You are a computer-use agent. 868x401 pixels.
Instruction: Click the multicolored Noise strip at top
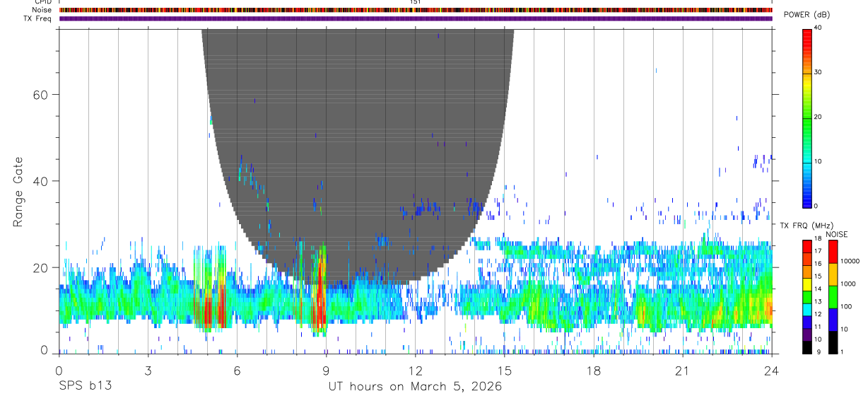pyautogui.click(x=416, y=10)
